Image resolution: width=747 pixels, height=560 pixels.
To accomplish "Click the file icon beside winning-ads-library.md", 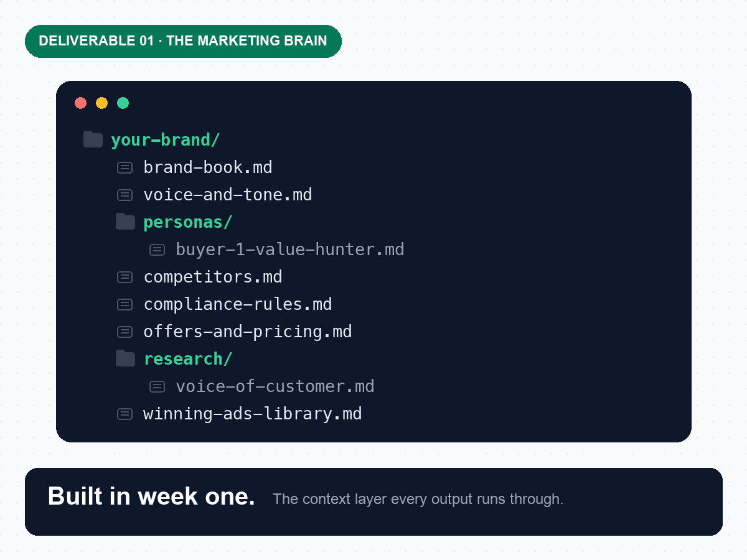I will [x=125, y=414].
